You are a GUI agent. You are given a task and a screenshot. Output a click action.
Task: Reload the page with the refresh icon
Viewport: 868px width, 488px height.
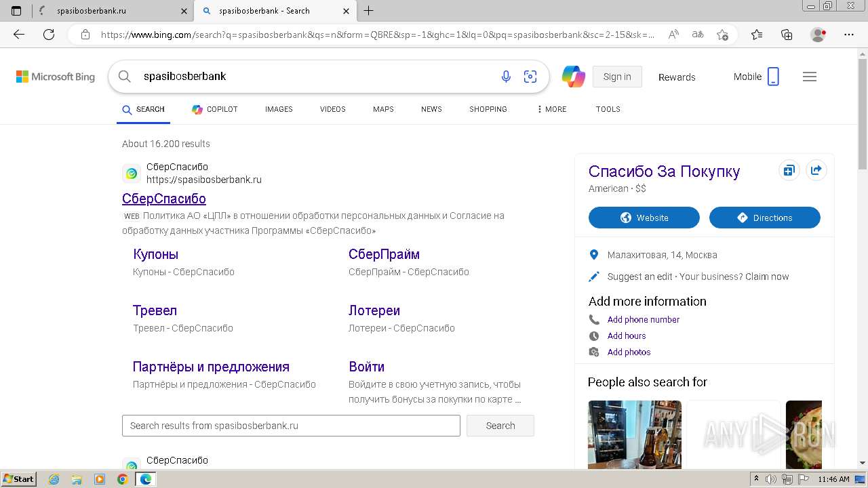(49, 35)
